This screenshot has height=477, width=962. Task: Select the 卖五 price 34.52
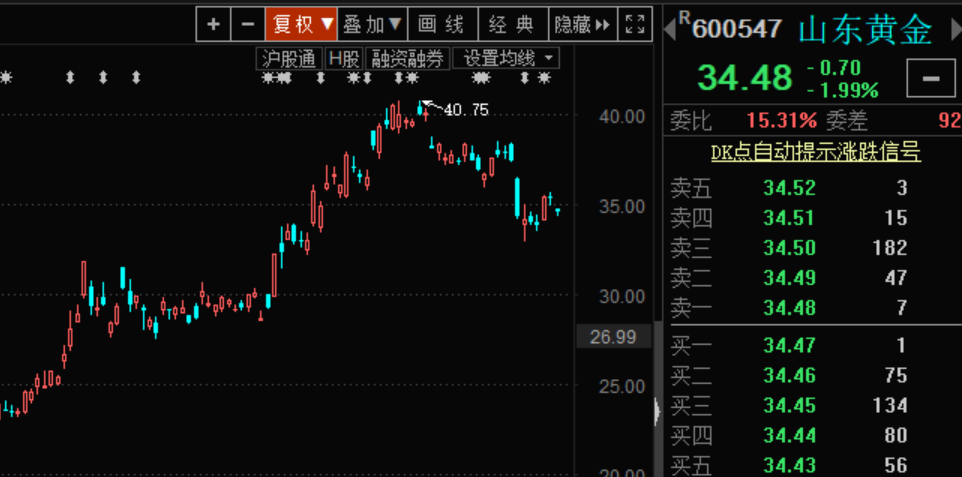click(790, 188)
